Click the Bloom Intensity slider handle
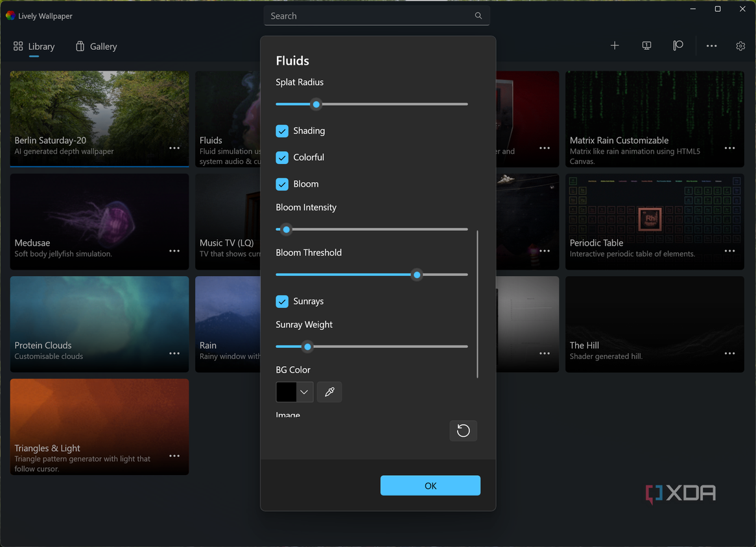This screenshot has width=756, height=547. tap(287, 229)
